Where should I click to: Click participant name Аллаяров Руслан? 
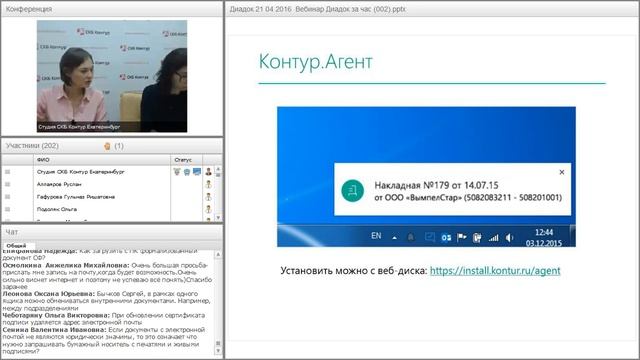[x=59, y=184]
